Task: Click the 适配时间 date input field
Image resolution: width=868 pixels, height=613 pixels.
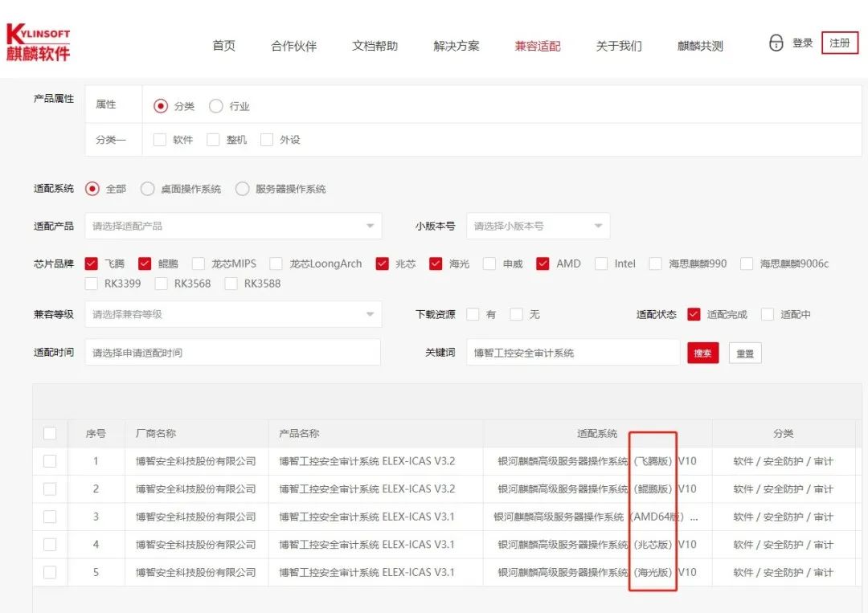Action: coord(232,353)
